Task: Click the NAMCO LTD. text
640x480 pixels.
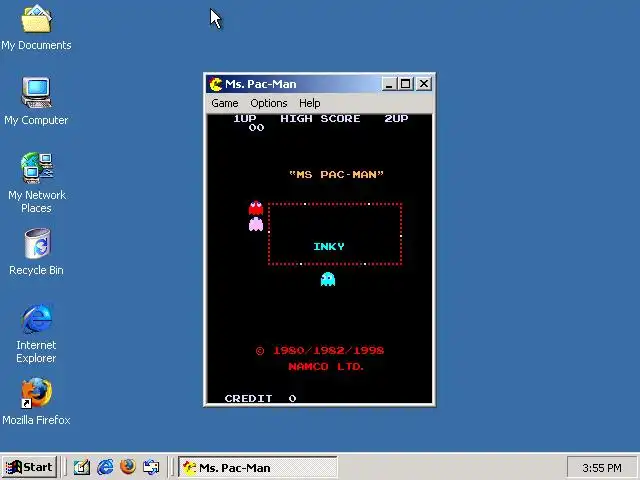Action: (x=326, y=367)
